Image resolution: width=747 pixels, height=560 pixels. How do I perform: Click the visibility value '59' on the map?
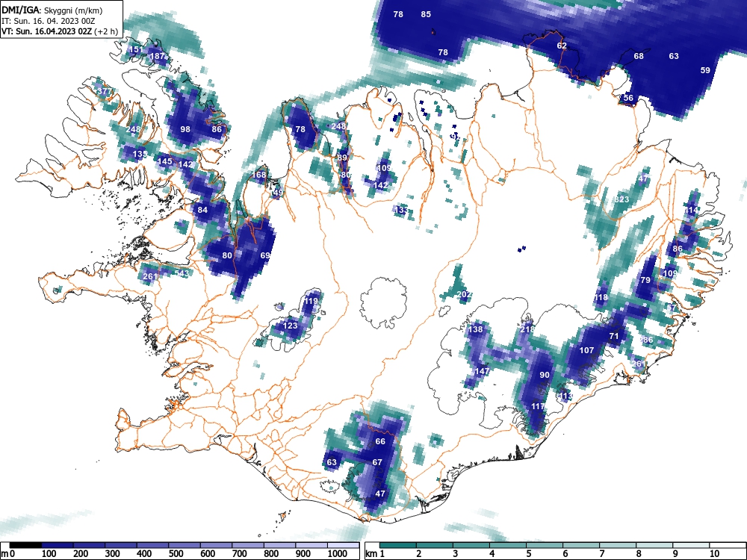pos(705,70)
